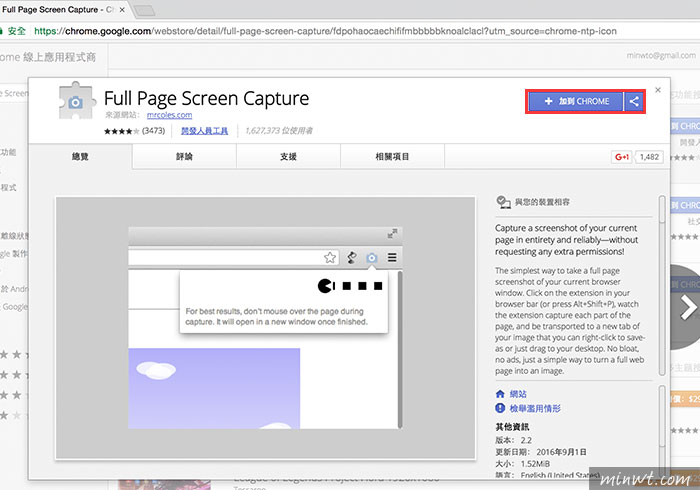Click the share icon beside 加到 CHROME
Image resolution: width=700 pixels, height=490 pixels.
click(634, 101)
